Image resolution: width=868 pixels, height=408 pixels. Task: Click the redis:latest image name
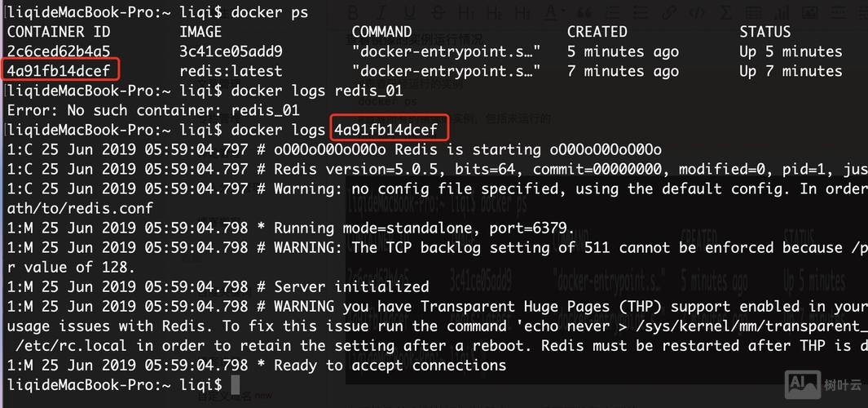pos(231,71)
